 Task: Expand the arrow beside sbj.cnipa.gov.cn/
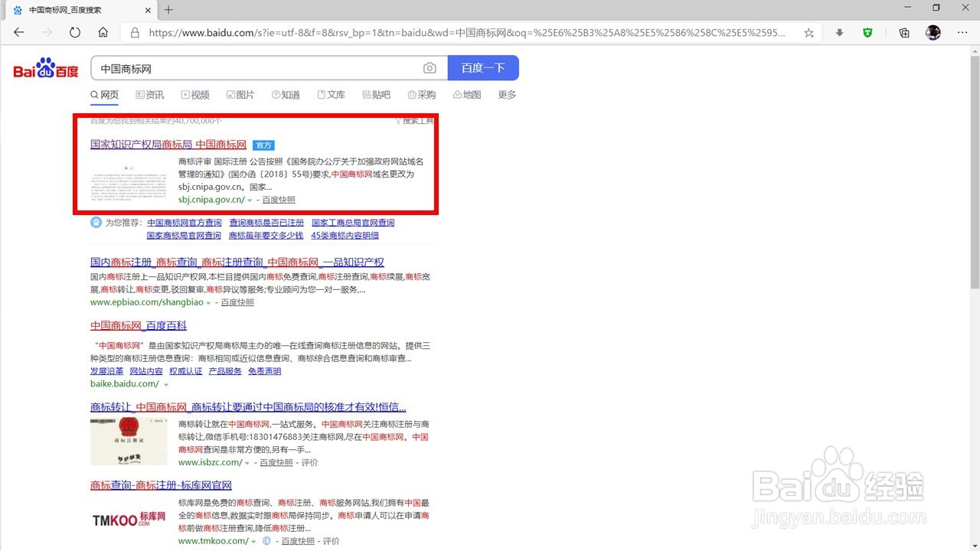[250, 201]
